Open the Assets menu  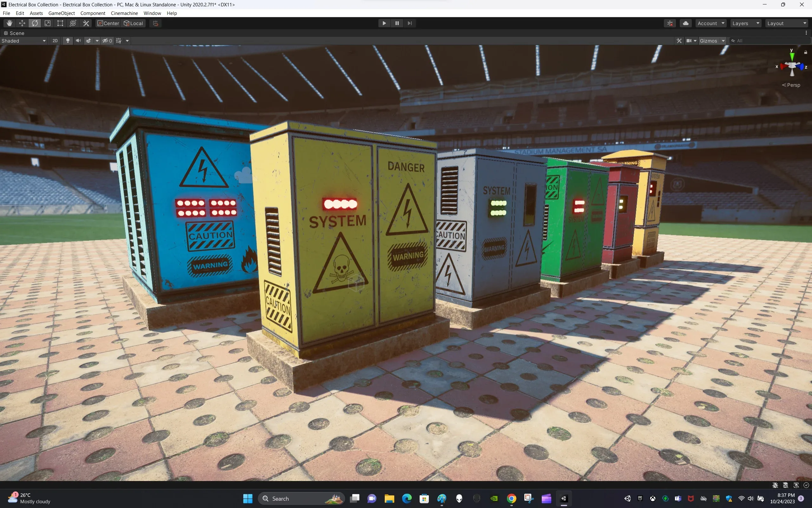pos(36,13)
